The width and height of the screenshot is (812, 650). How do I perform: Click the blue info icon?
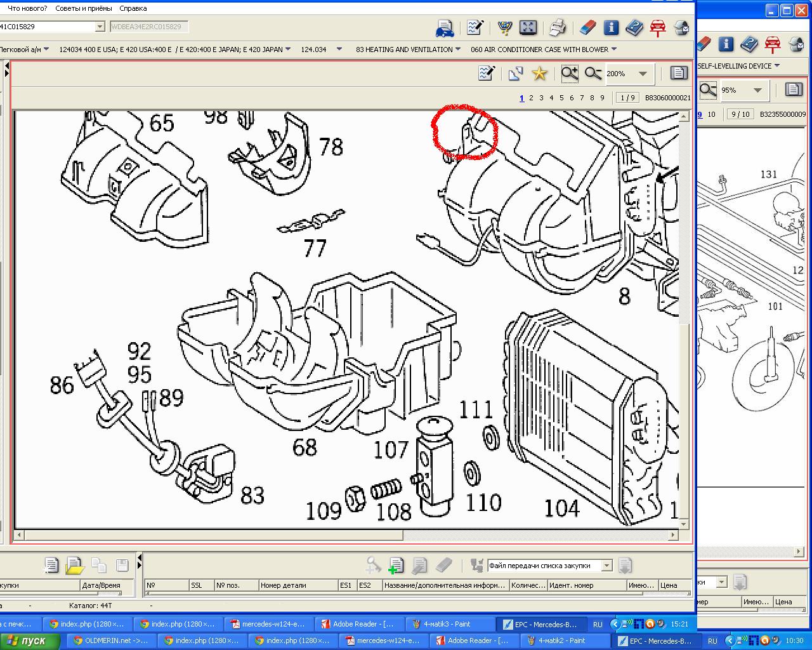[x=611, y=27]
